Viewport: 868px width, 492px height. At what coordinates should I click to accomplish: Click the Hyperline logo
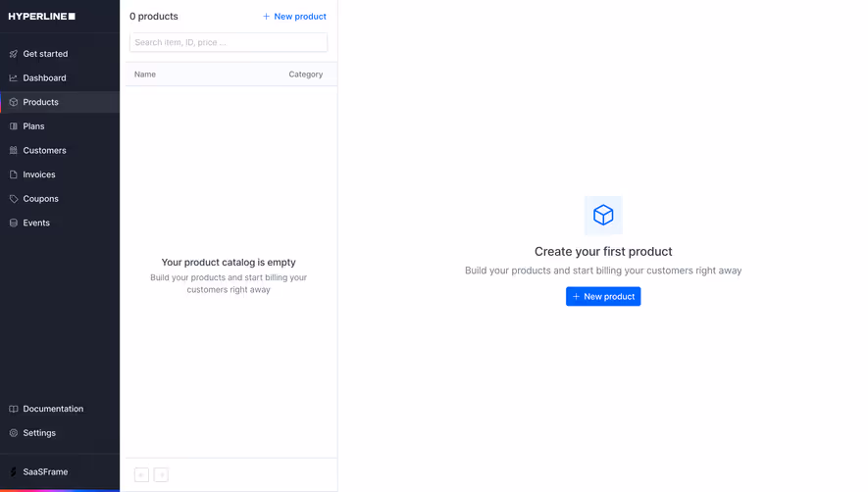click(x=41, y=16)
